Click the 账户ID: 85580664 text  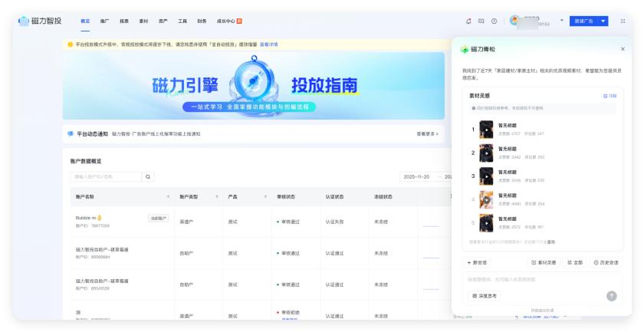[x=93, y=257]
